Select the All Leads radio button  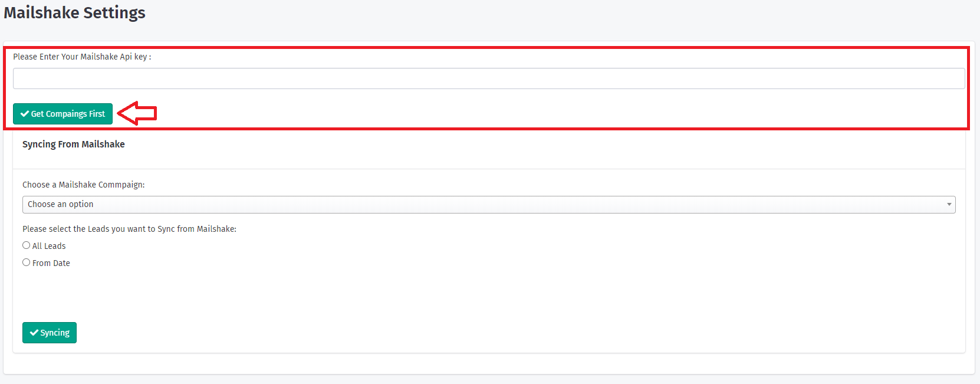(x=27, y=245)
